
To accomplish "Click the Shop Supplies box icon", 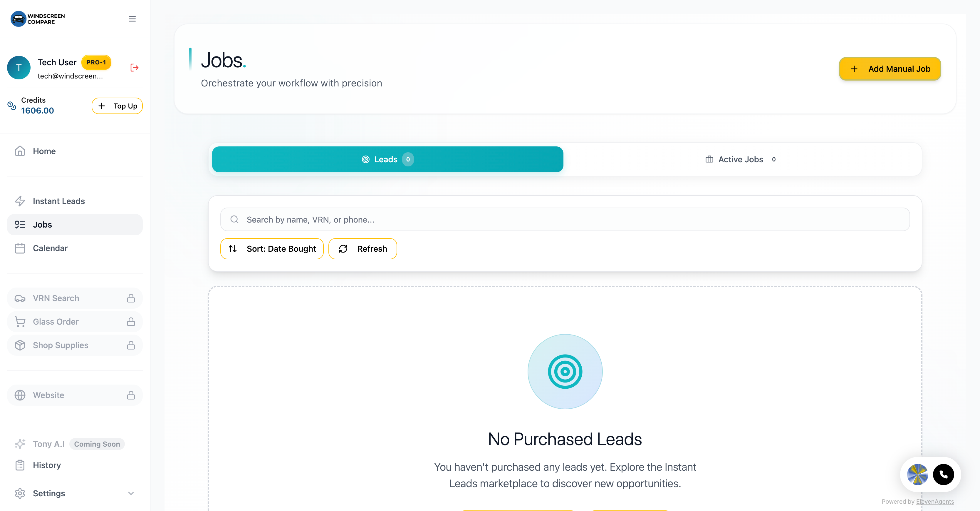I will pyautogui.click(x=20, y=345).
